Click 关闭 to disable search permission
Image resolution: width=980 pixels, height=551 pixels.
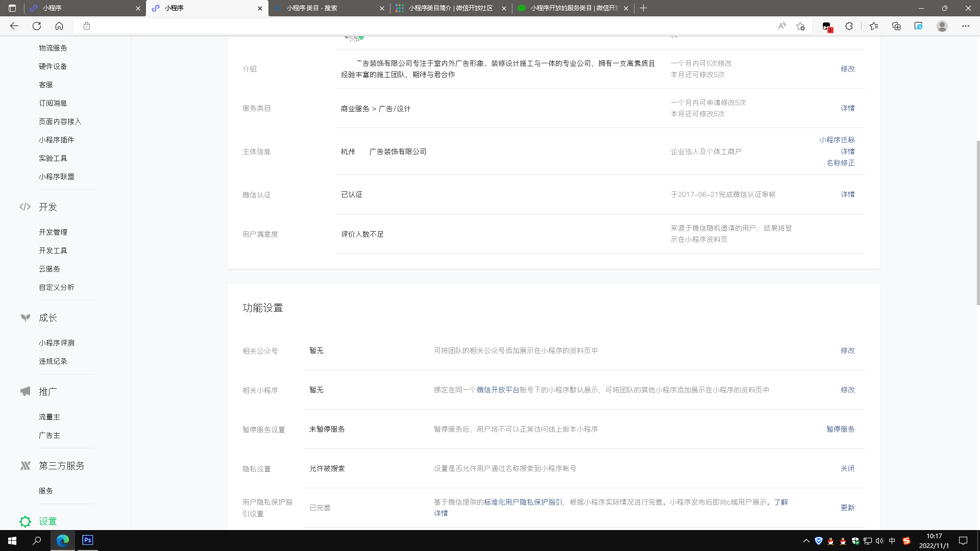pos(847,468)
